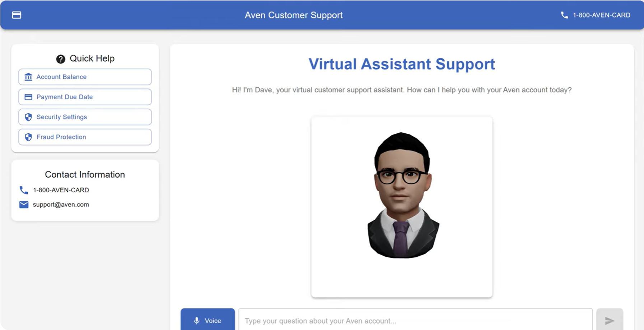Click the phone icon in the top header
The height and width of the screenshot is (330, 644).
tap(564, 15)
